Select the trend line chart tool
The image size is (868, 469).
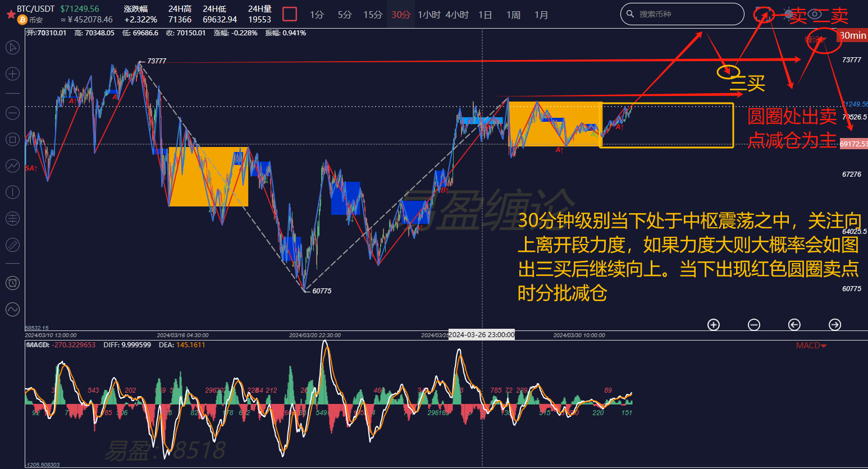(12, 165)
